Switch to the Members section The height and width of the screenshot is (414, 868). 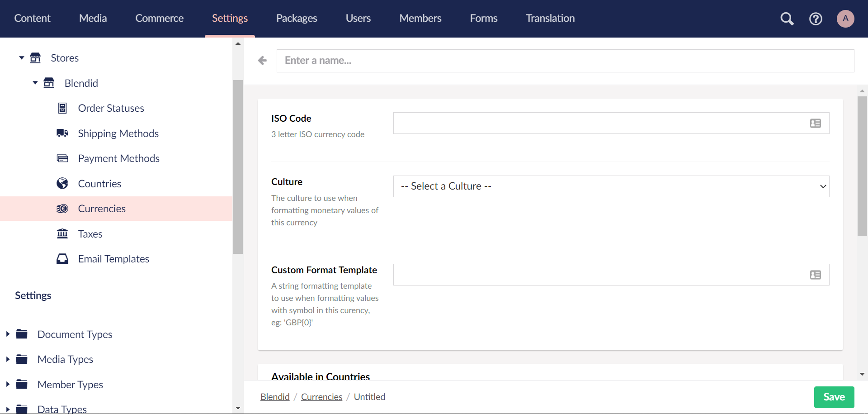(420, 18)
